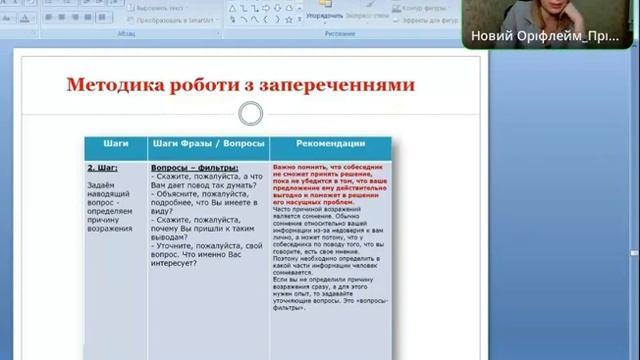Screen dimensions: 640x360
Task: Click the line 'Уточните, пожалуйста, свой вопрос'
Action: 207,255
